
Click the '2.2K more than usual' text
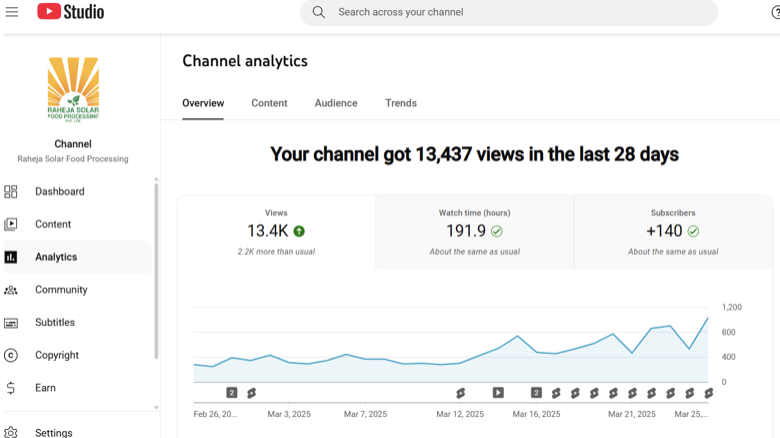276,252
